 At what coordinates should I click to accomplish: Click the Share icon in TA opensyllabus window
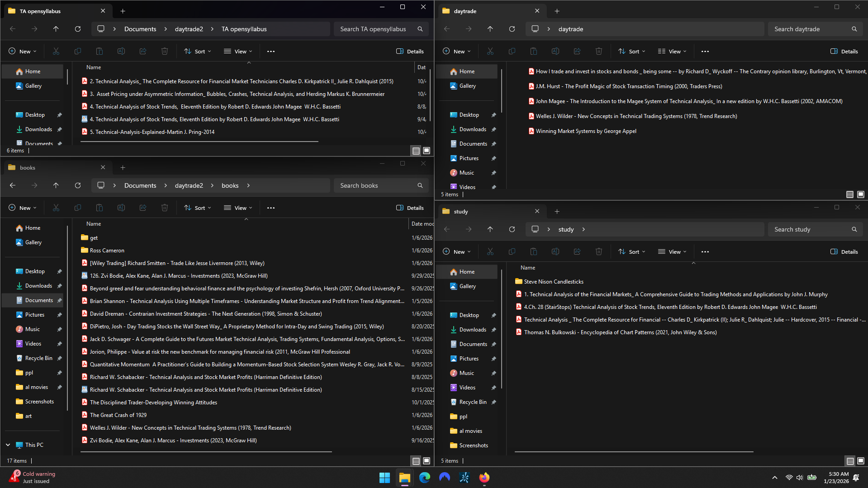(143, 52)
